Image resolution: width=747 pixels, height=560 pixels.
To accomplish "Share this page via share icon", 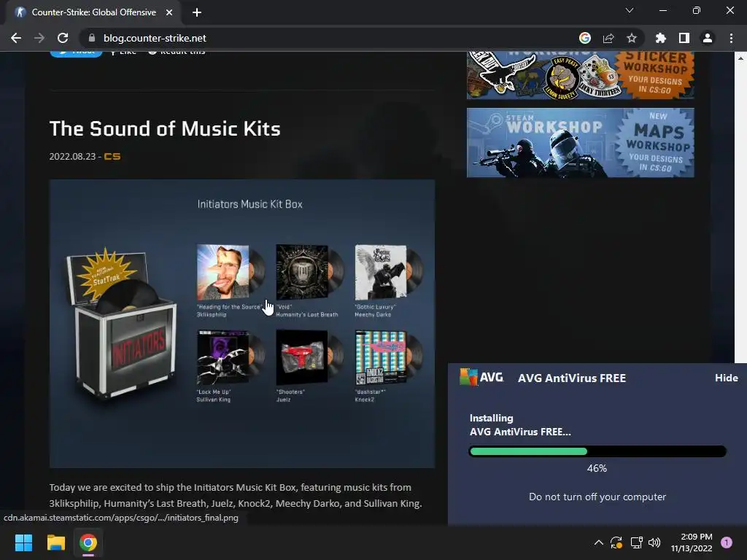I will (608, 38).
